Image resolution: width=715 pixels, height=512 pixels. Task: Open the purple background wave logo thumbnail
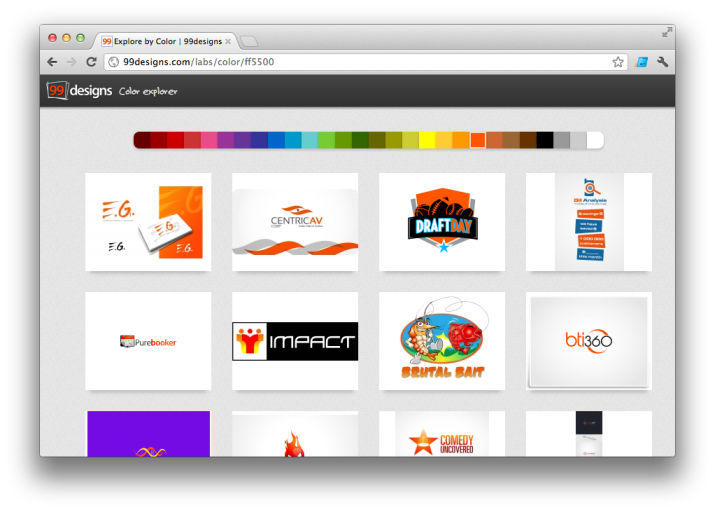click(148, 434)
